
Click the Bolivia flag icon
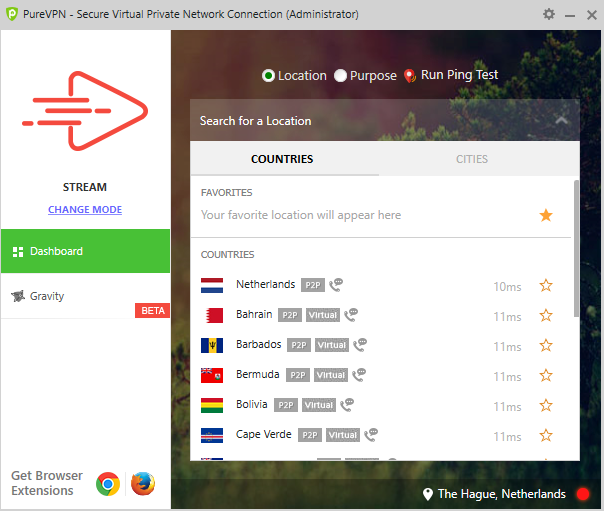pyautogui.click(x=212, y=405)
